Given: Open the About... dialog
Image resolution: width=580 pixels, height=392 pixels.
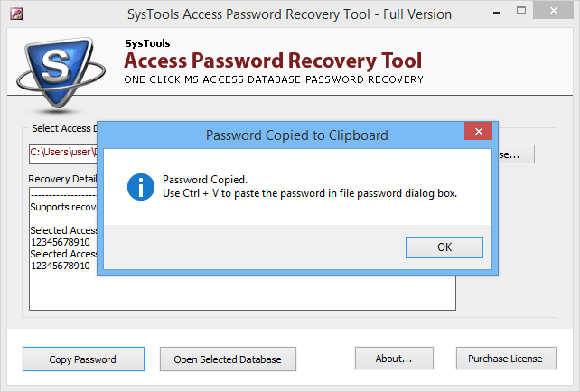Looking at the screenshot, I should 394,358.
